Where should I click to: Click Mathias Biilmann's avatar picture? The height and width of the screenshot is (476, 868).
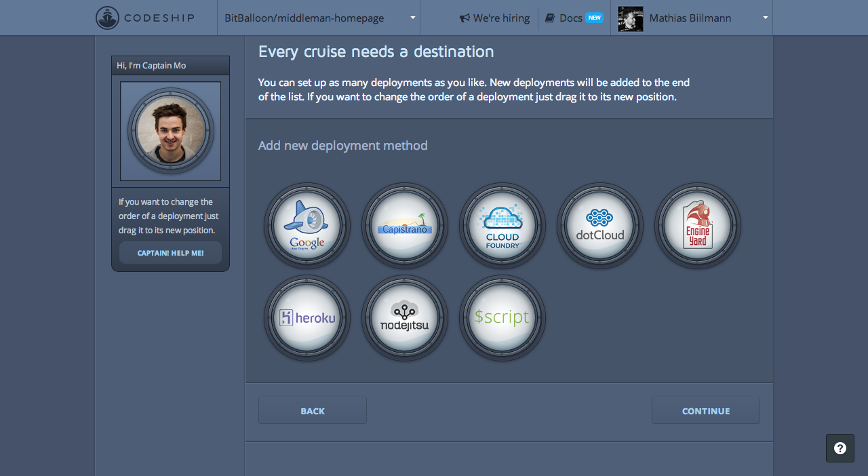tap(631, 19)
